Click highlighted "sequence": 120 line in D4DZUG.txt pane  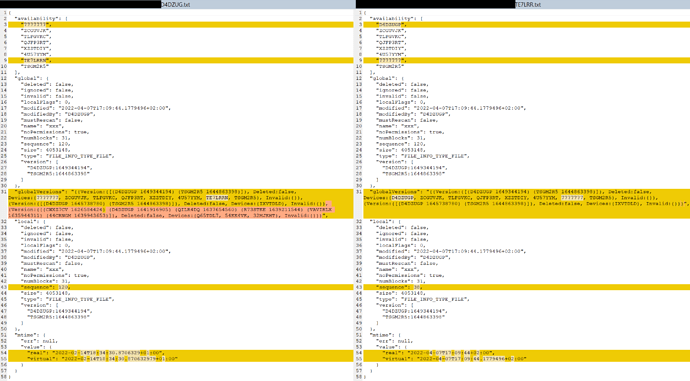(x=45, y=287)
